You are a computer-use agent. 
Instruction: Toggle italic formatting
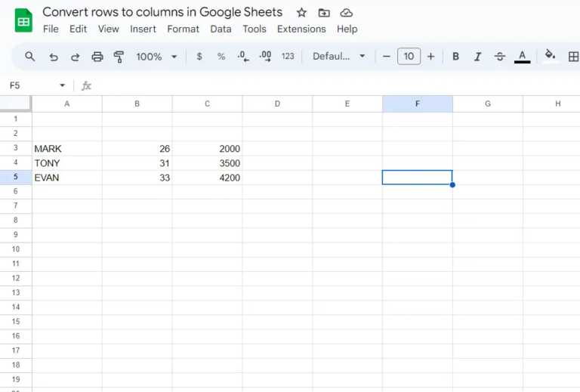(x=477, y=57)
